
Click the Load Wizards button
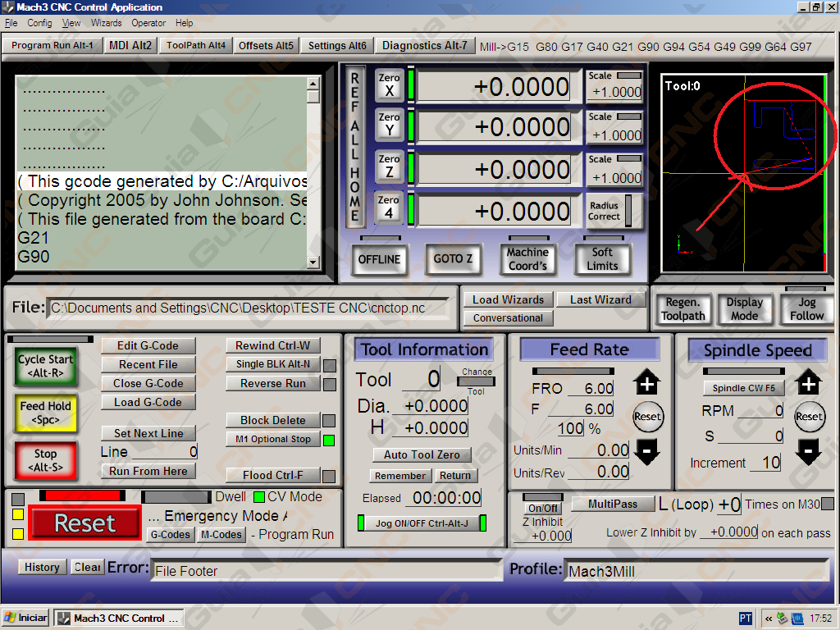508,300
